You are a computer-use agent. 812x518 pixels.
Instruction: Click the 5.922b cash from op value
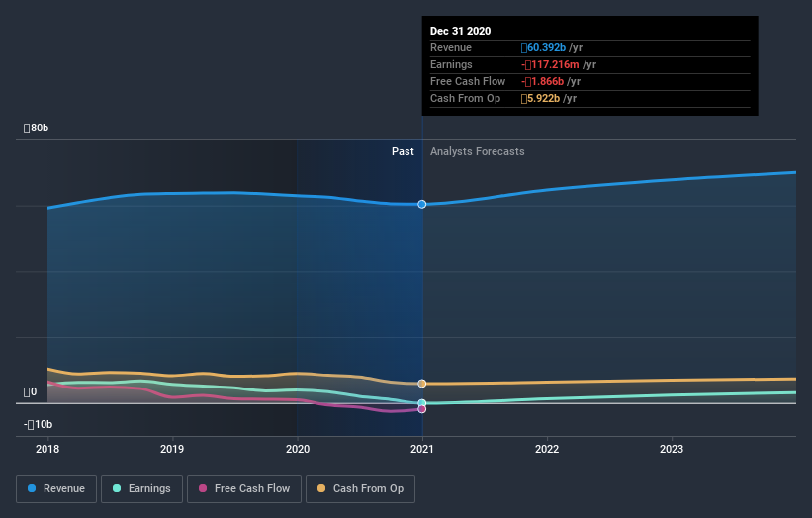tap(540, 98)
